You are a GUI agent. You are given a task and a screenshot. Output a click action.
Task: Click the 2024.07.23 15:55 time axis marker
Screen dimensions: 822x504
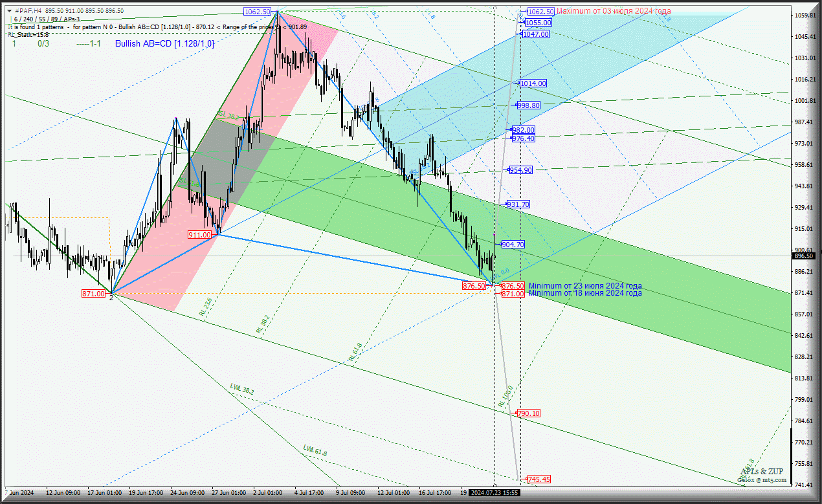click(x=494, y=492)
